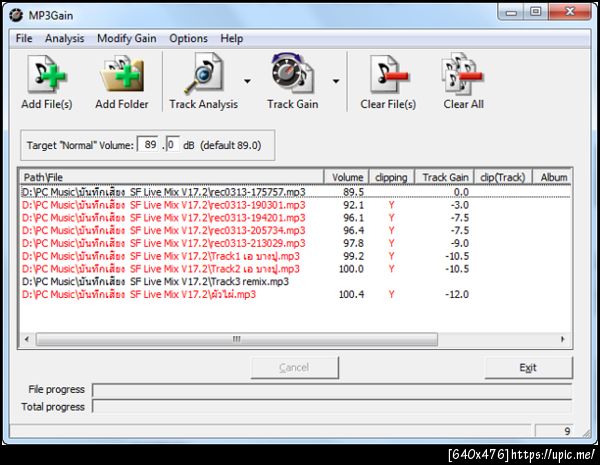
Task: Click track gain value 0.0
Action: (461, 192)
